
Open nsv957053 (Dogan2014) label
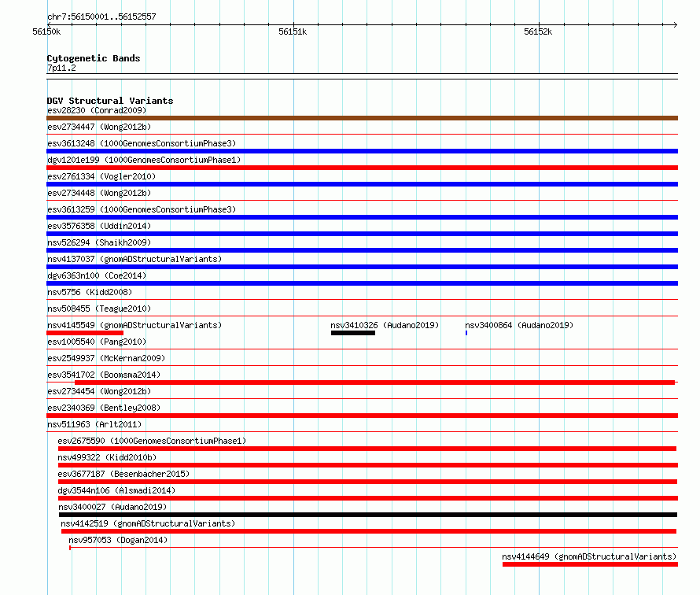pos(118,540)
